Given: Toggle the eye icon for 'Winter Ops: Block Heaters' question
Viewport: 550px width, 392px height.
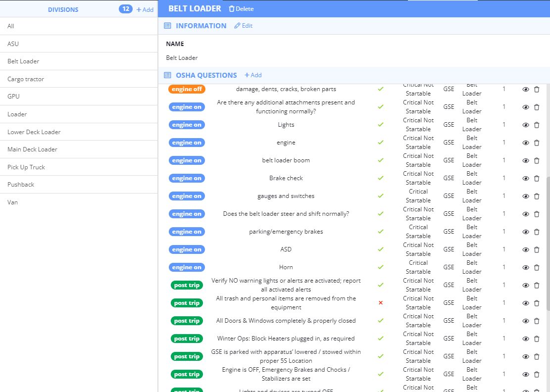Looking at the screenshot, I should pyautogui.click(x=526, y=339).
